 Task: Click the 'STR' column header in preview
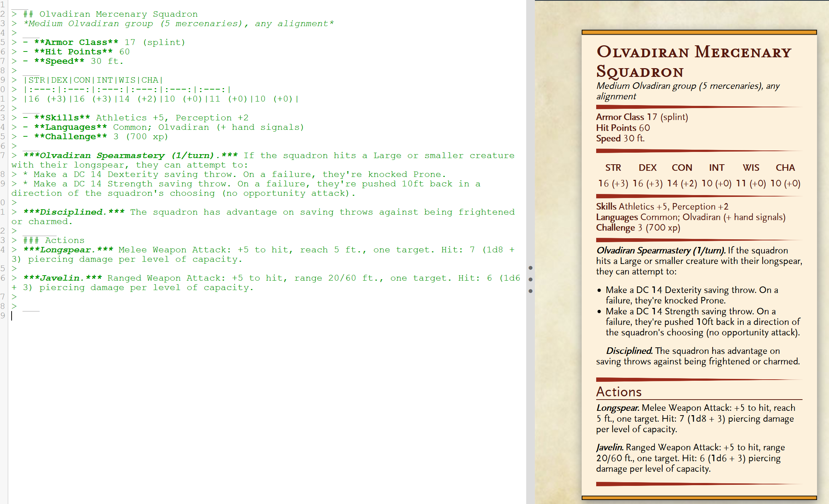613,168
